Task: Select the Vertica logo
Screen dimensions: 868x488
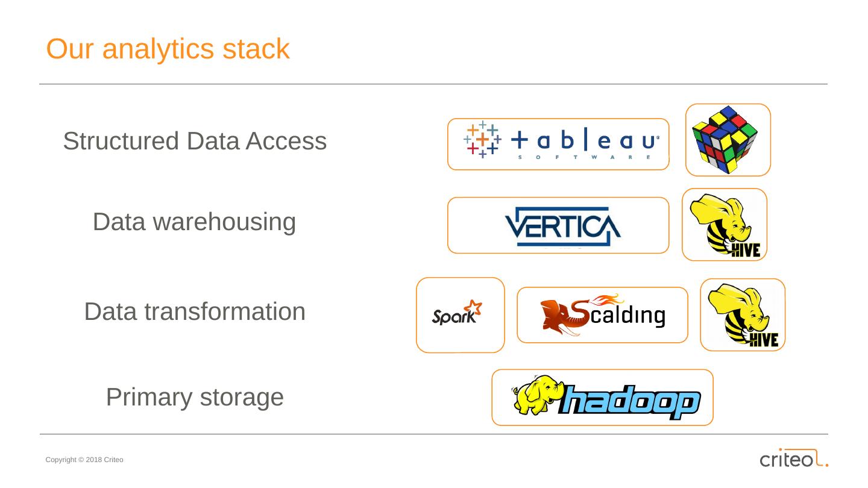Action: pyautogui.click(x=562, y=227)
